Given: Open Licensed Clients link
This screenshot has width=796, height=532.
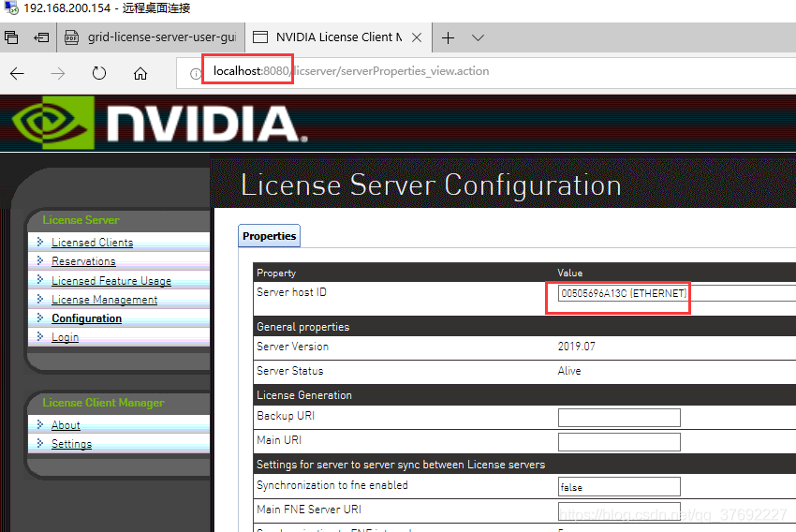Looking at the screenshot, I should point(93,243).
